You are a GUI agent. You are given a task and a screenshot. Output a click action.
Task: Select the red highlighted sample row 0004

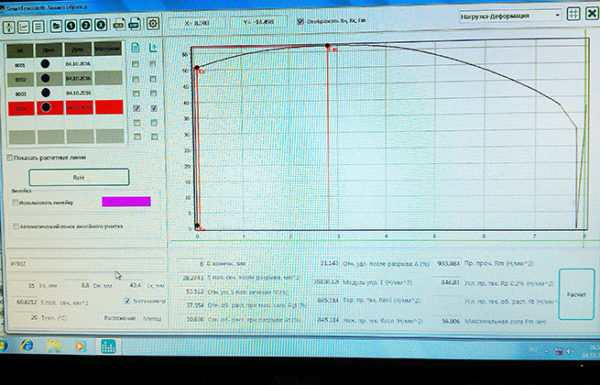coord(65,108)
